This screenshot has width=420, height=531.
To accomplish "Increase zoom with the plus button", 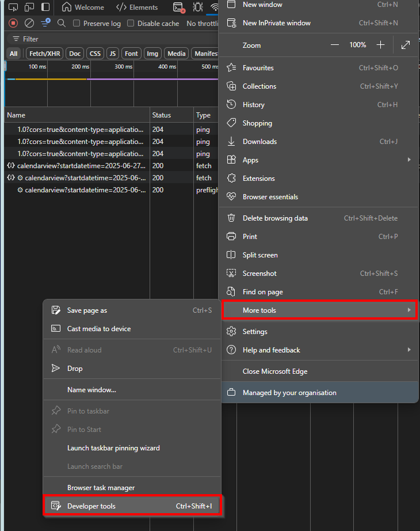I will click(x=380, y=45).
